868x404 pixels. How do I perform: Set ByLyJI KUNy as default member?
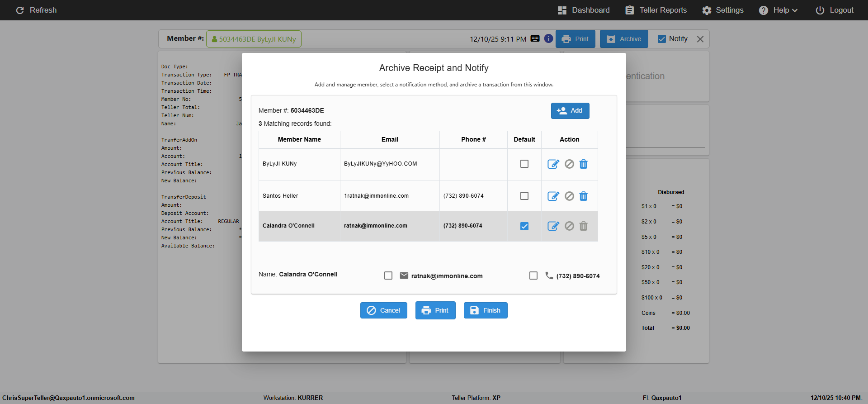pos(524,164)
